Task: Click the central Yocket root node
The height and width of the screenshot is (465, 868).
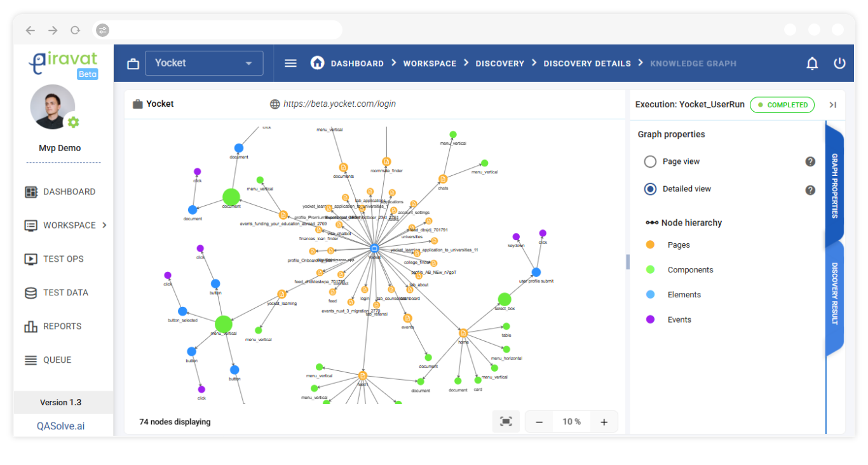Action: point(374,248)
